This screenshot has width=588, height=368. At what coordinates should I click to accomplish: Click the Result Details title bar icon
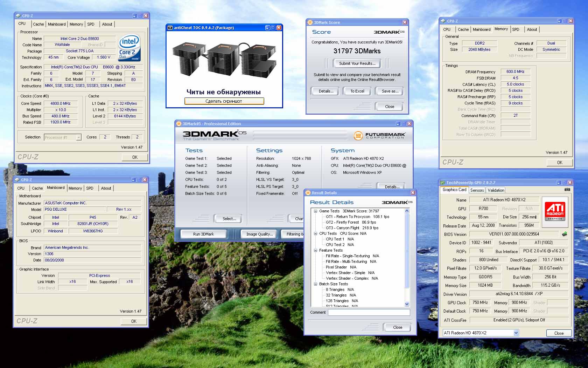[308, 193]
